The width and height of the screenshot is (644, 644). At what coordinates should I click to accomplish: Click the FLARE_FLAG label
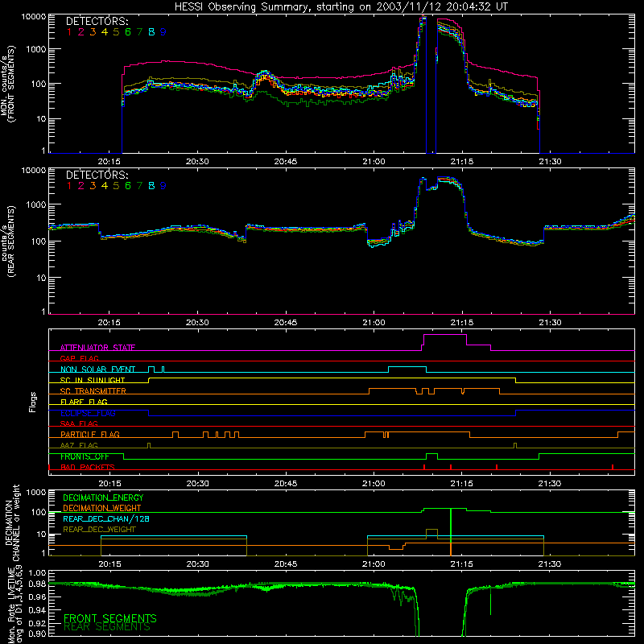[x=84, y=402]
